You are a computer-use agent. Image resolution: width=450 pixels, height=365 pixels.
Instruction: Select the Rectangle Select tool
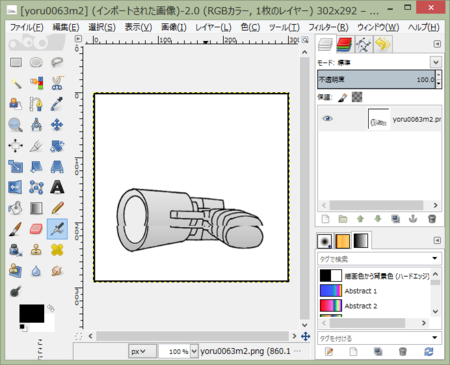[x=16, y=62]
